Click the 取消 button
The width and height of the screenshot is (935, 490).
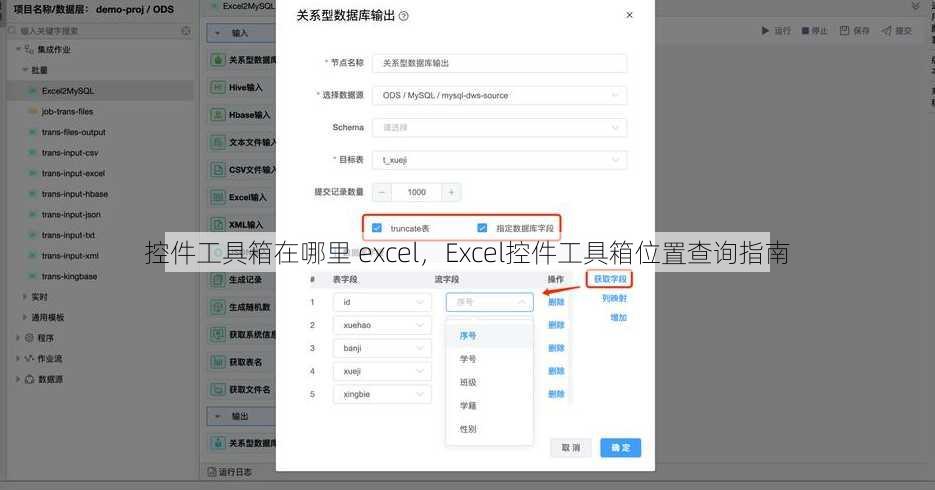[571, 448]
